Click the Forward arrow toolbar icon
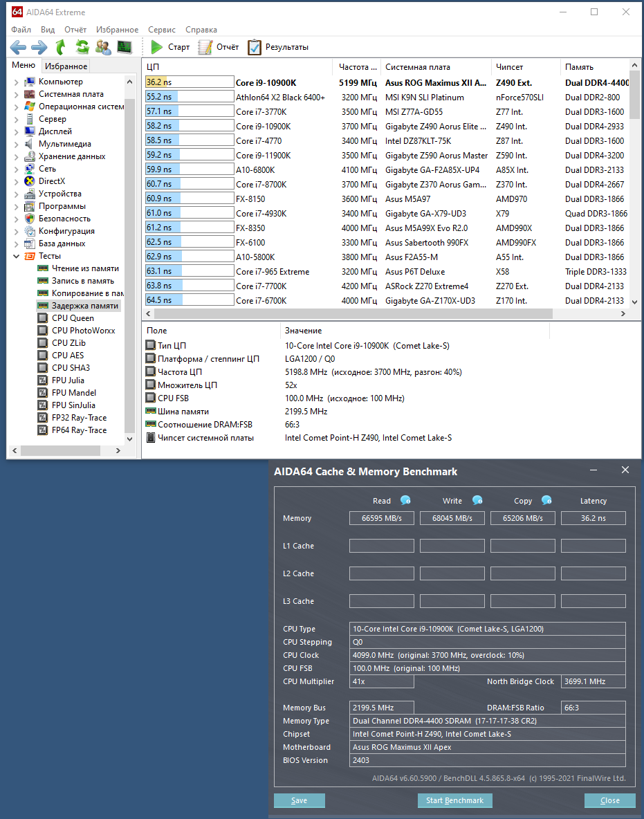The image size is (644, 819). [39, 48]
